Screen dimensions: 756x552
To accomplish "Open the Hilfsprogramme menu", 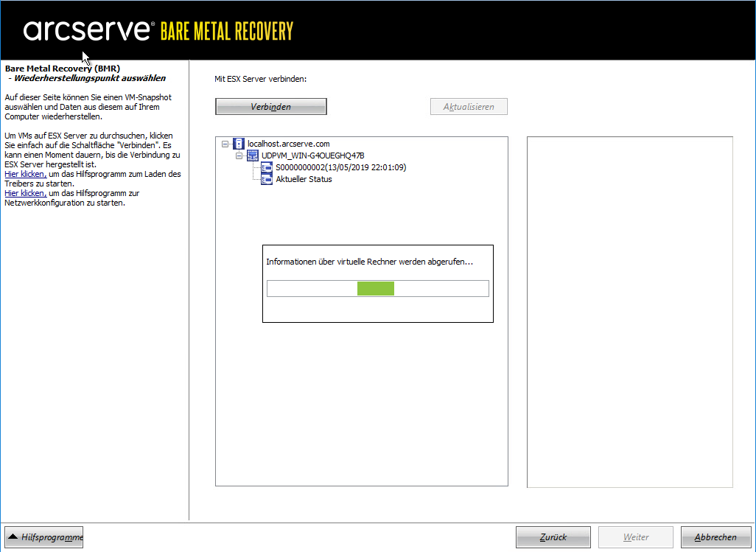I will point(44,537).
